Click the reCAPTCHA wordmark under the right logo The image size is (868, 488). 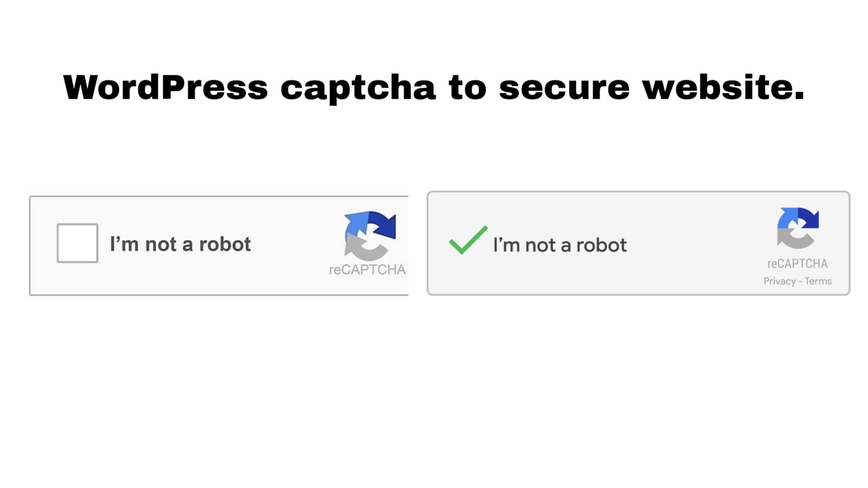click(x=797, y=263)
